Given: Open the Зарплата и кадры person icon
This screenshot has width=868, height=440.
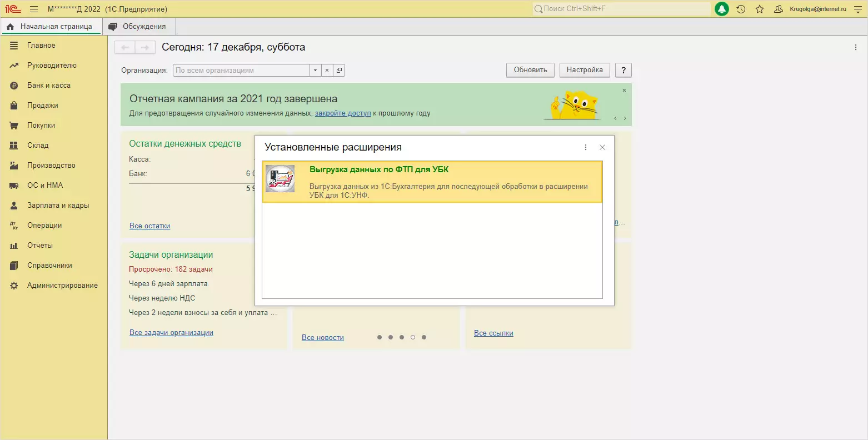Looking at the screenshot, I should 14,206.
